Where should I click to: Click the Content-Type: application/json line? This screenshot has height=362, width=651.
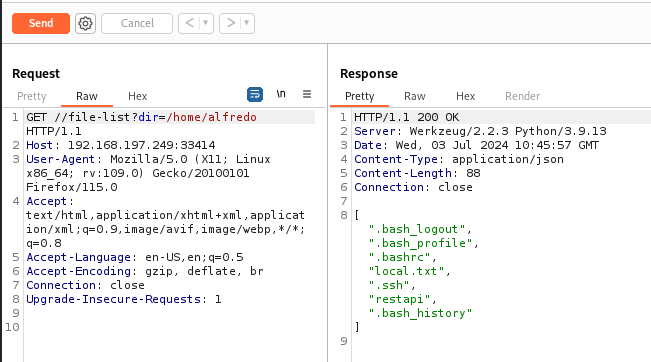point(459,159)
